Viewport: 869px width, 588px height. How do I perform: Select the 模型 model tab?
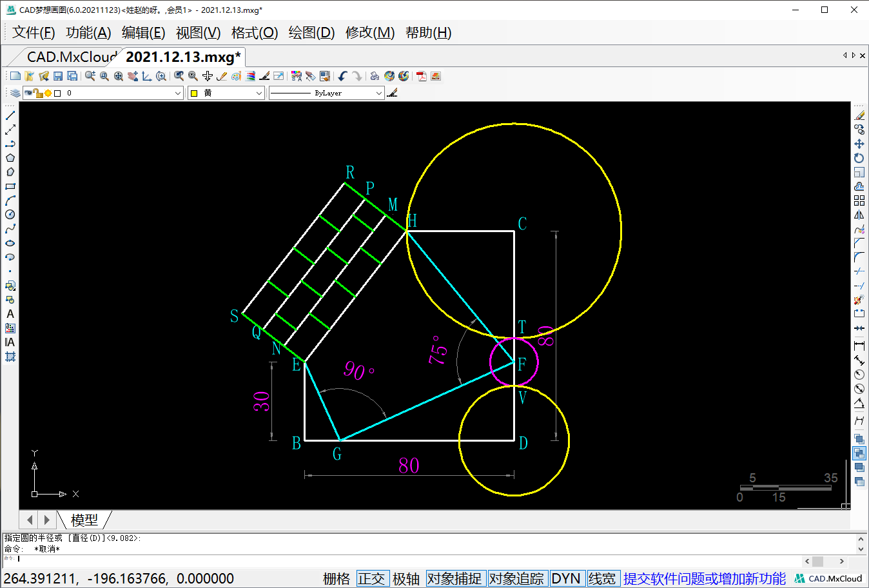(84, 520)
